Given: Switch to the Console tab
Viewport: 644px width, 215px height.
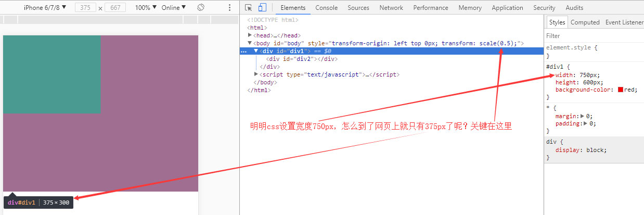Looking at the screenshot, I should (326, 8).
